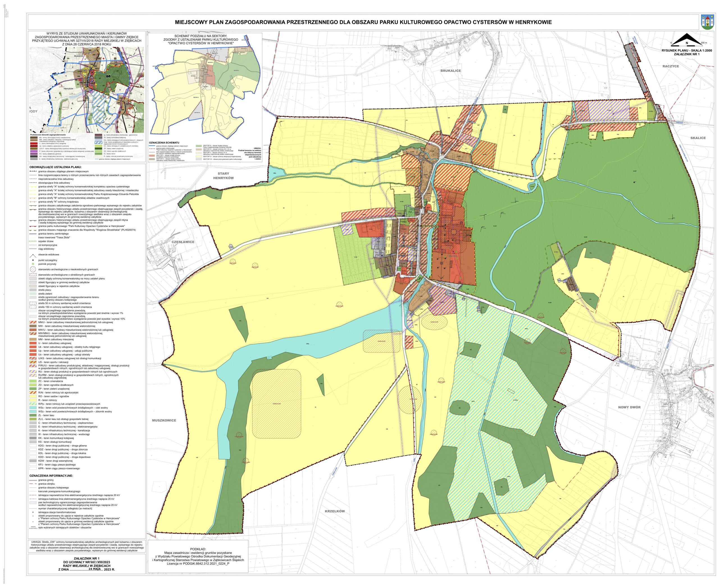This screenshot has height=588, width=719.
Task: Click the WSc watercourse cyan legend swatch
Action: 33,408
